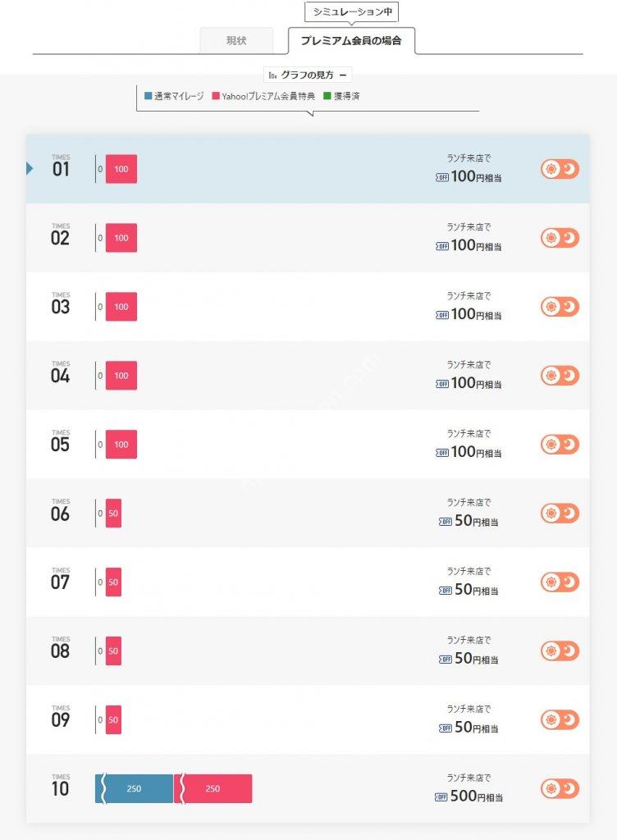
Task: Click the minus icon beside グラフの見方
Action: (x=343, y=75)
